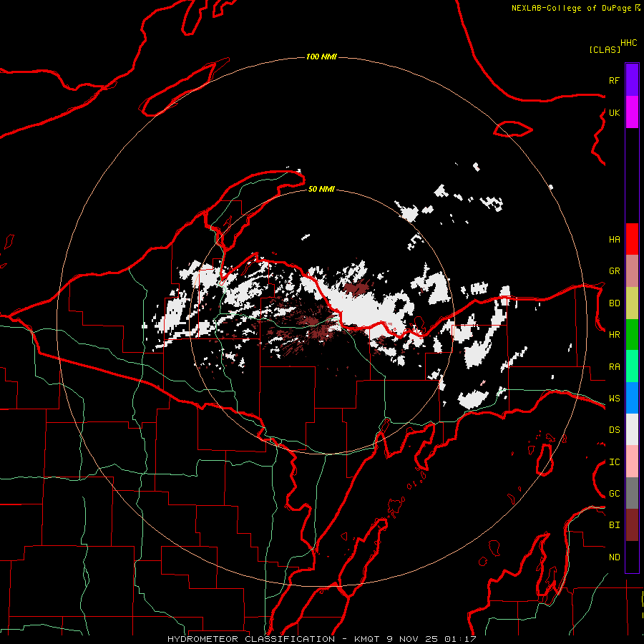Viewport: 644px width, 644px height.
Task: Click the 100 NMI range ring label
Action: [321, 57]
